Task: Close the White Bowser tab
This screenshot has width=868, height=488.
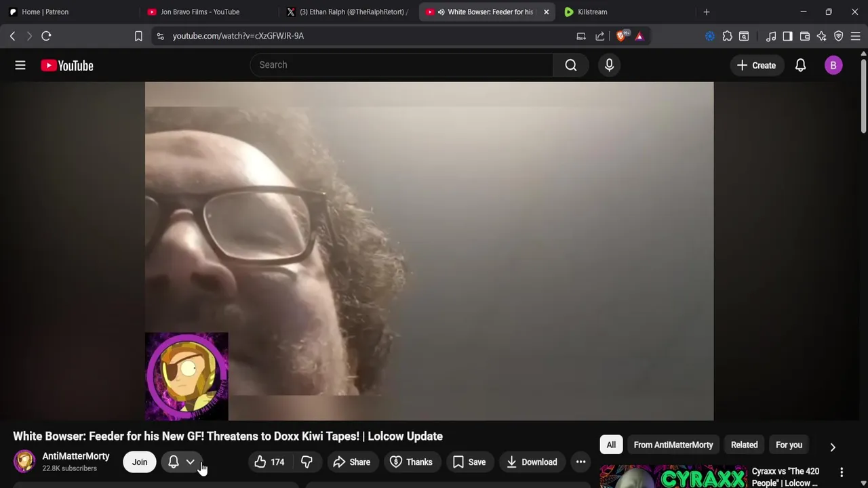Action: click(546, 12)
